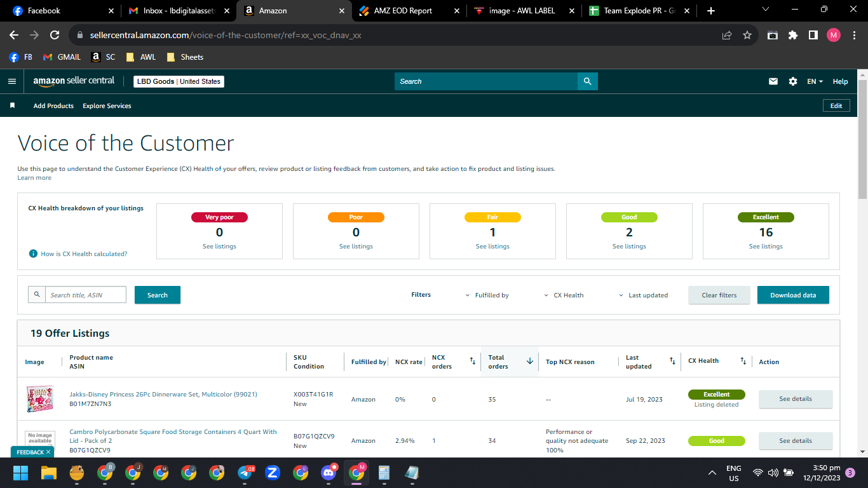Open Zoom from the taskbar
The image size is (868, 488).
point(273,473)
